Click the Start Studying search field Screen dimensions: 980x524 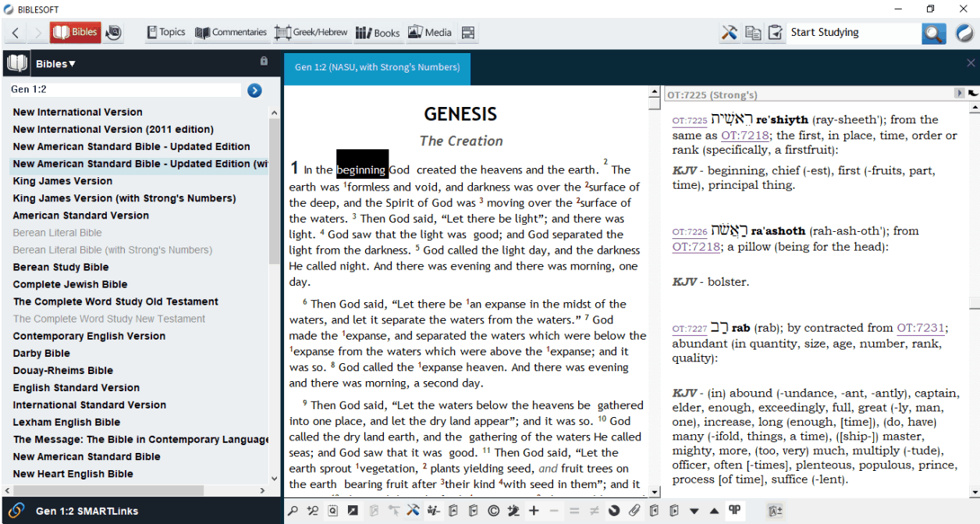[x=854, y=33]
